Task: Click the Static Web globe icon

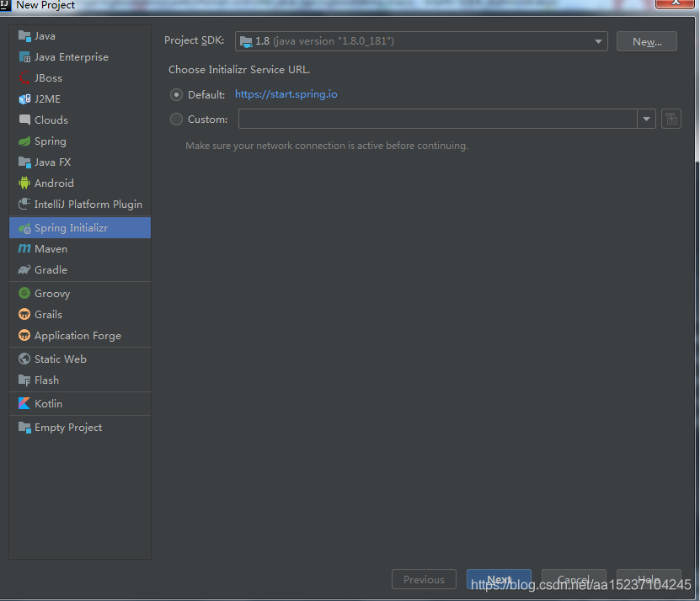Action: [24, 359]
